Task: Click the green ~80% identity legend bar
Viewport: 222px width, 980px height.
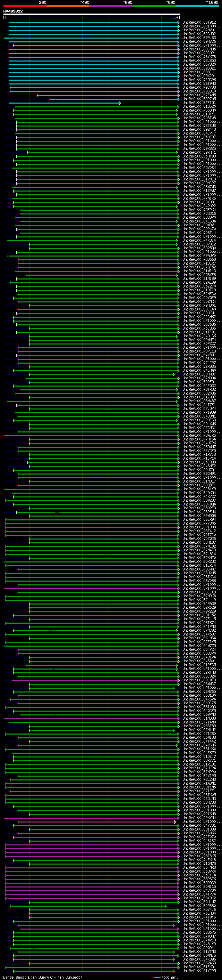Action: [x=154, y=6]
